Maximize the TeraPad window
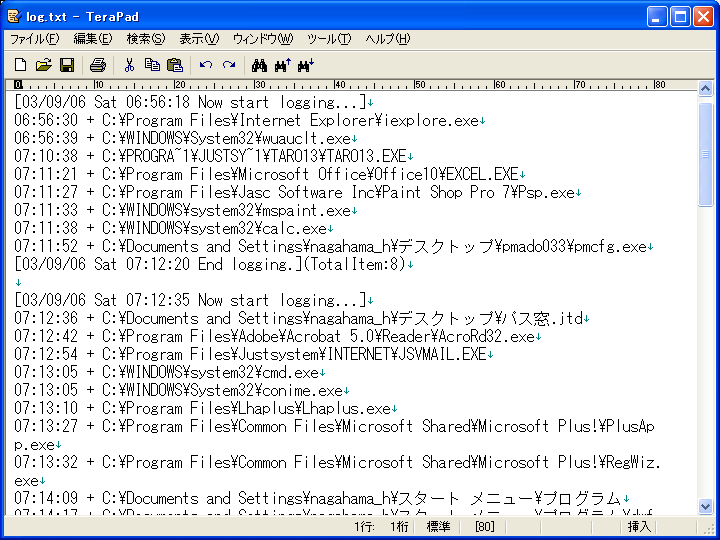 point(680,17)
